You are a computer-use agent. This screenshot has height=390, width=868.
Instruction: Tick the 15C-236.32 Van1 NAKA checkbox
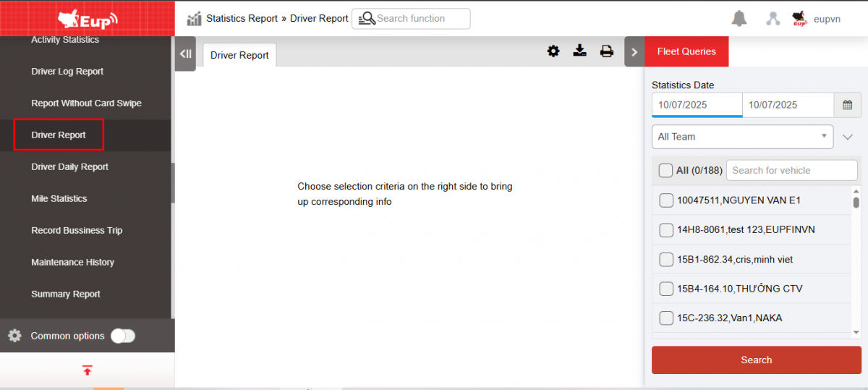pos(666,318)
